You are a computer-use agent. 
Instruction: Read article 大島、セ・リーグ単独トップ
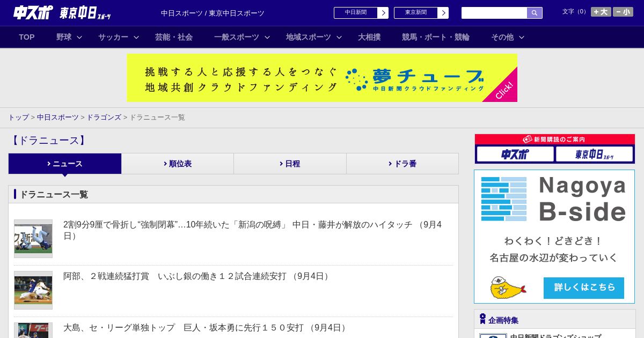point(206,328)
